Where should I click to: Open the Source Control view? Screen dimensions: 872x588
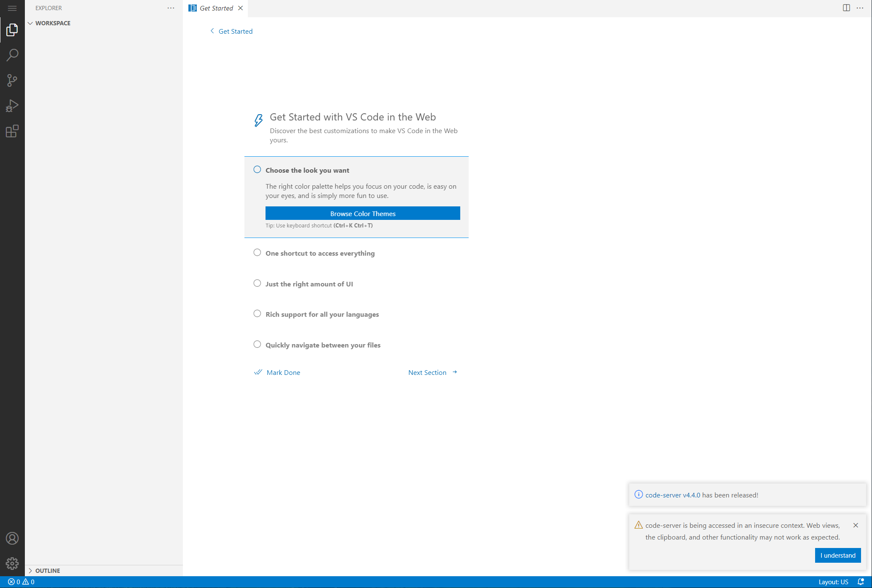12,80
